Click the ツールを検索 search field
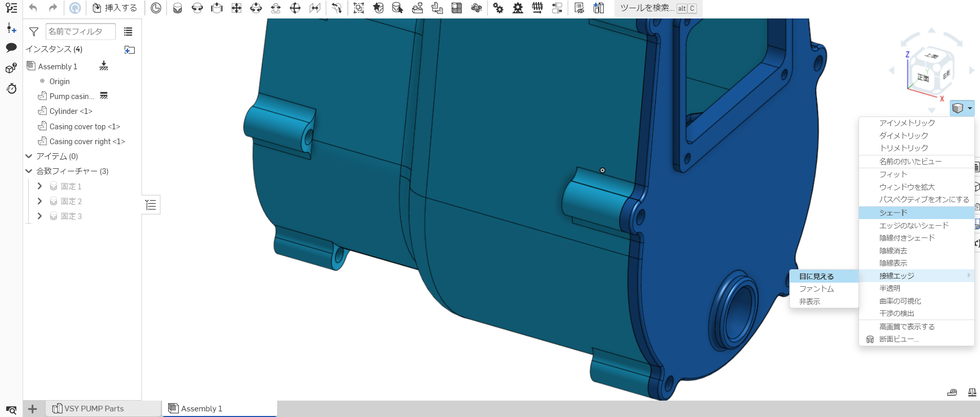Image resolution: width=980 pixels, height=417 pixels. pos(658,8)
